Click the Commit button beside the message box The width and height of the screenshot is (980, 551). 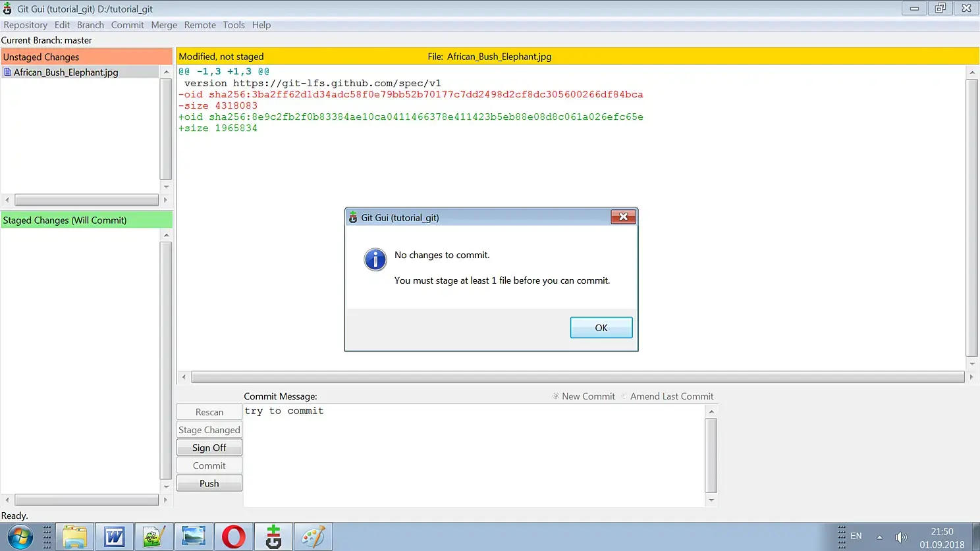[209, 465]
